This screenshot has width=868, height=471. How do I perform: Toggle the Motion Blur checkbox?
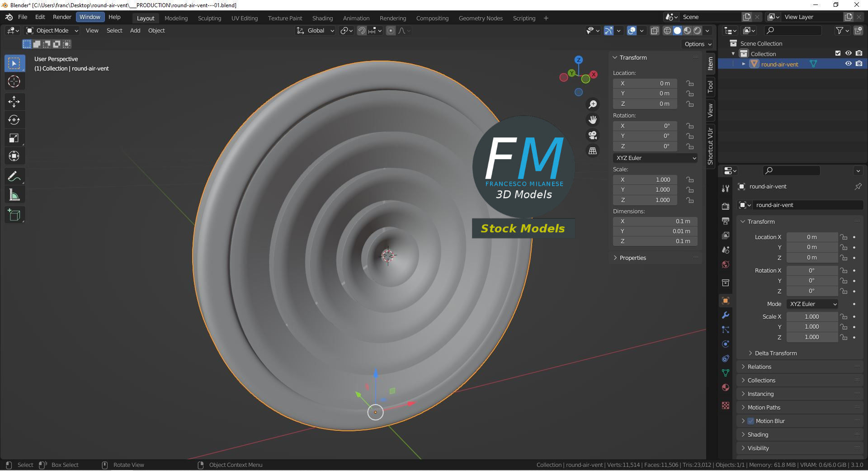[750, 421]
